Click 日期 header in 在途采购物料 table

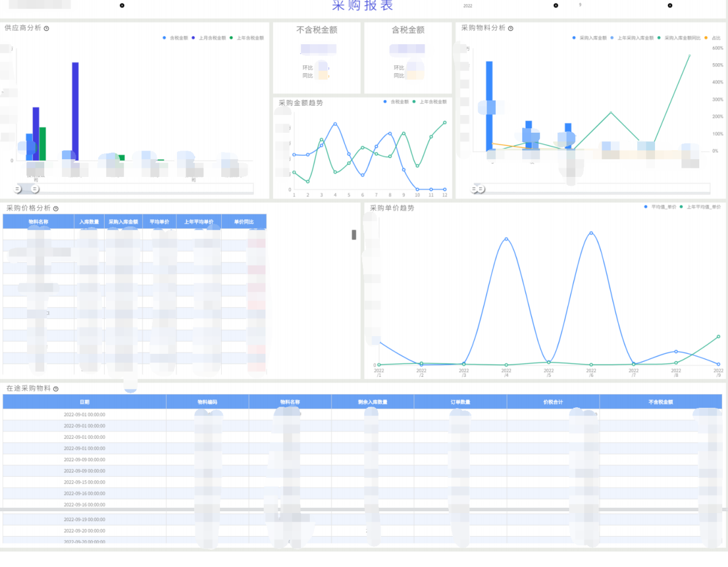click(84, 402)
